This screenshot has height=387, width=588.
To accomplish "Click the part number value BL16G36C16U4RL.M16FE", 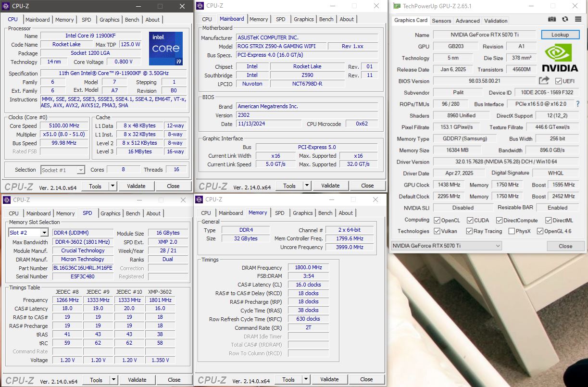I will [83, 268].
